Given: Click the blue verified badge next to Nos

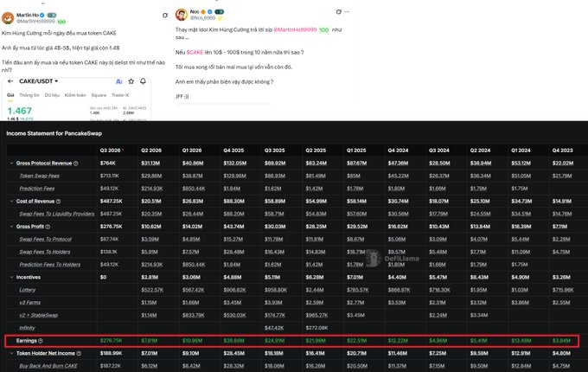Looking at the screenshot, I should pos(210,11).
